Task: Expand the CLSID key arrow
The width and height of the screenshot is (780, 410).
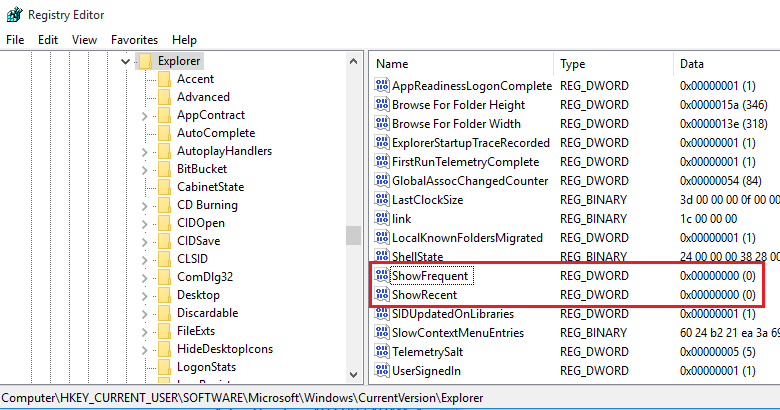Action: (144, 260)
